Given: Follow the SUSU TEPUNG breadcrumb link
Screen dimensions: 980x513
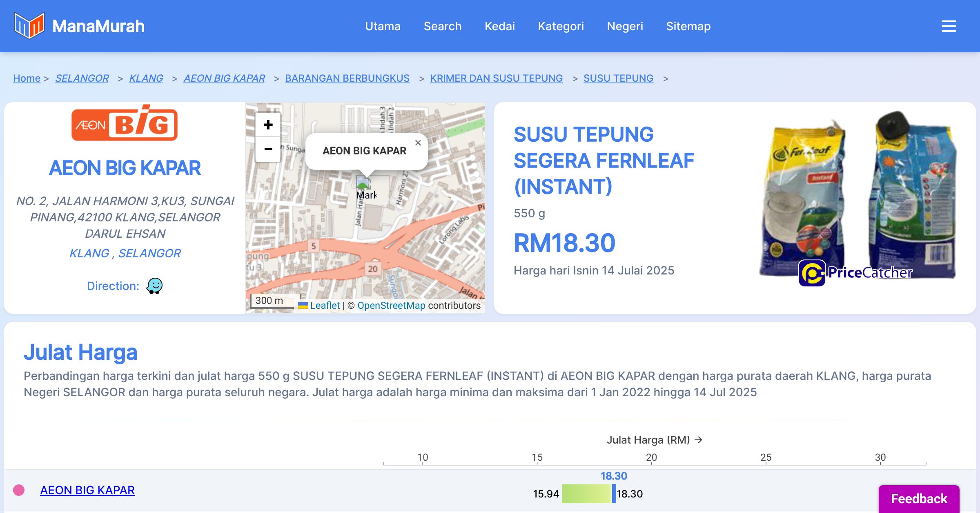Looking at the screenshot, I should [x=618, y=78].
